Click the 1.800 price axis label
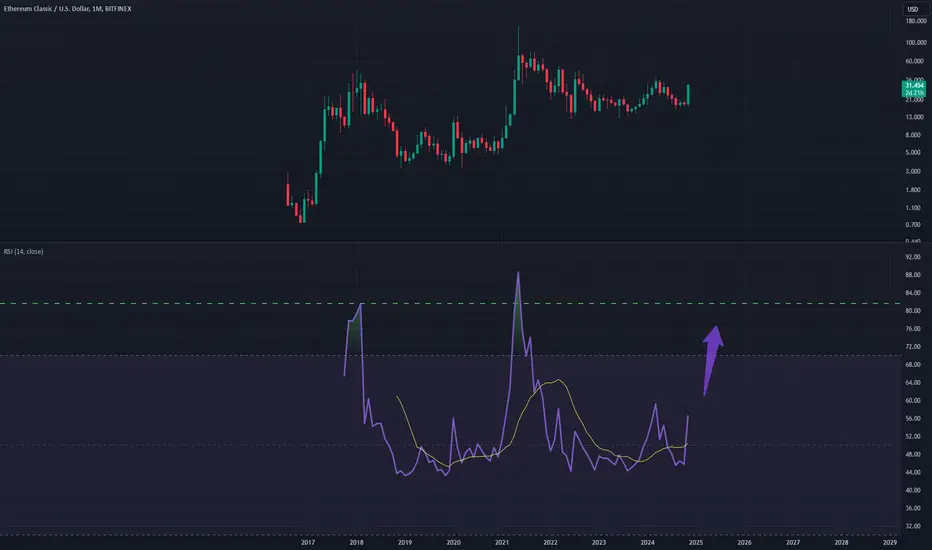The height and width of the screenshot is (550, 932). [x=913, y=190]
